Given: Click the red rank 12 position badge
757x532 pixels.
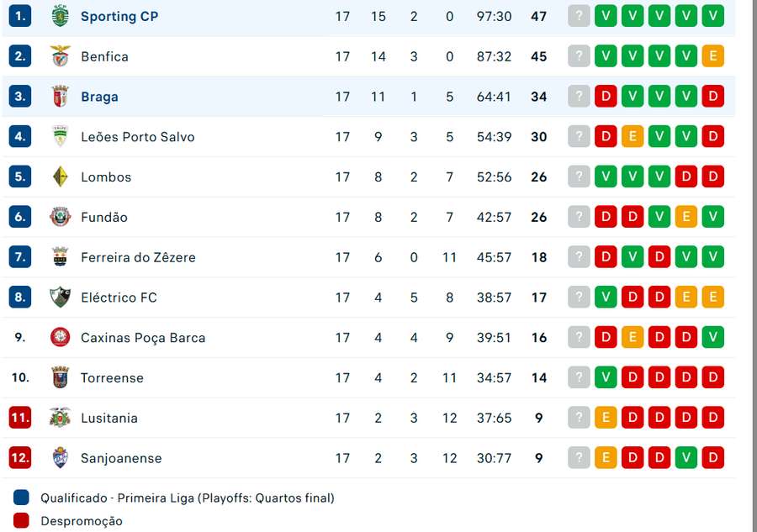Looking at the screenshot, I should [x=20, y=458].
